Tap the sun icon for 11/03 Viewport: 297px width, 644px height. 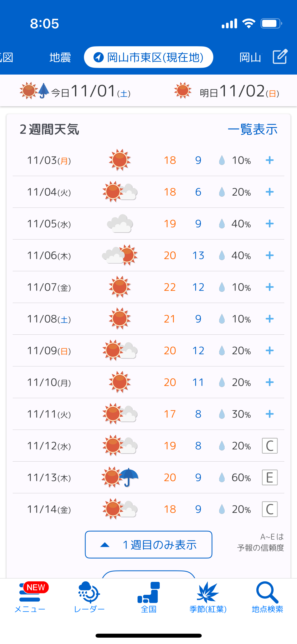tap(120, 160)
